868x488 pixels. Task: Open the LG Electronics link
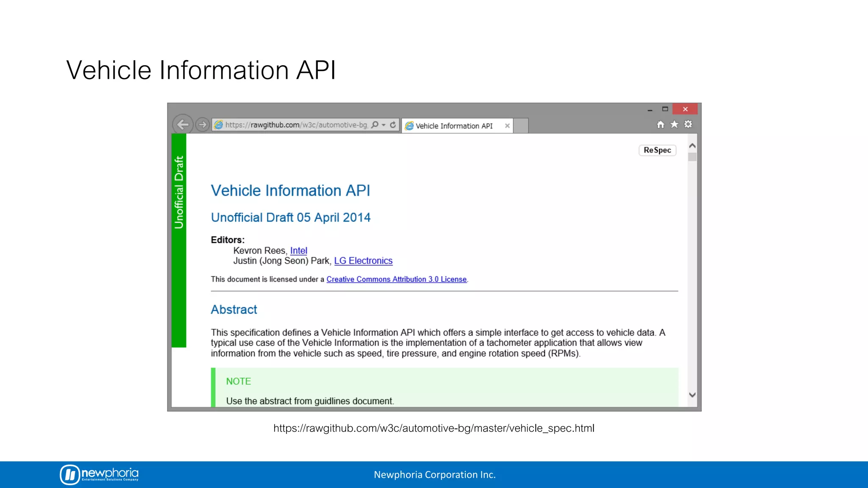363,261
